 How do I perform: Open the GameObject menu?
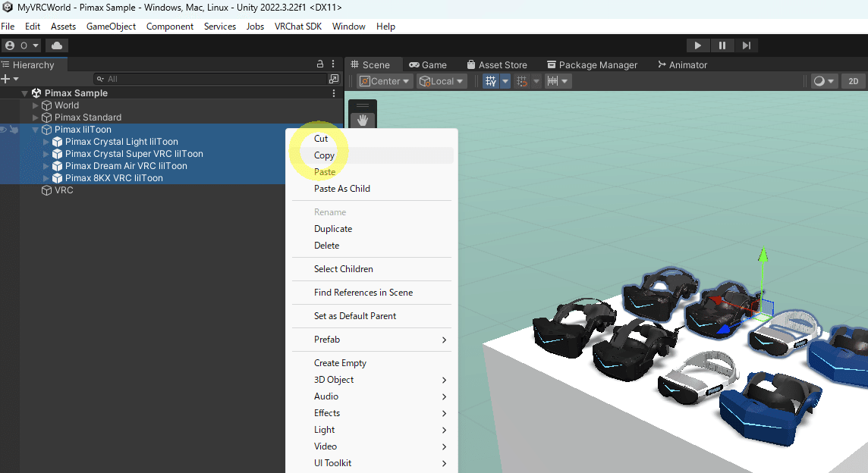pos(111,26)
